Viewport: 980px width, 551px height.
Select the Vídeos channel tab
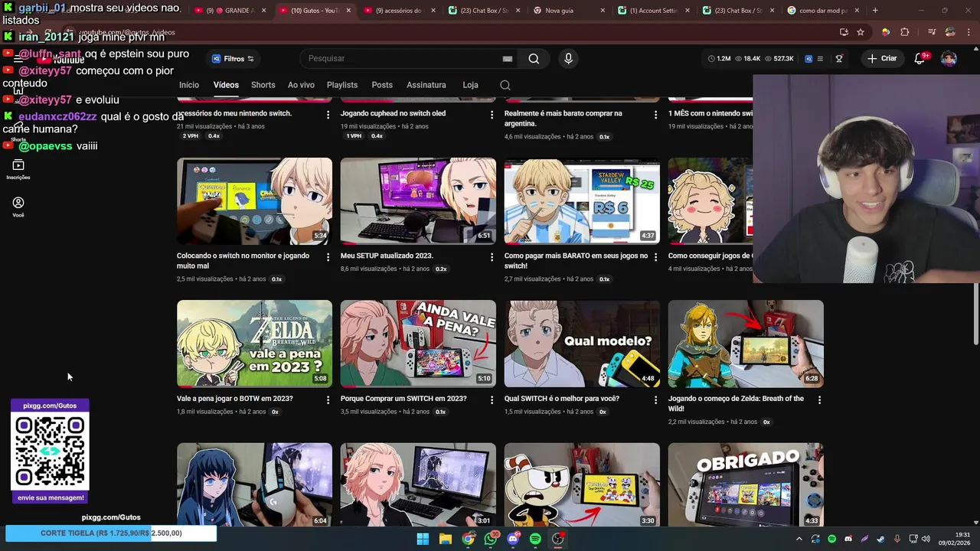(226, 85)
